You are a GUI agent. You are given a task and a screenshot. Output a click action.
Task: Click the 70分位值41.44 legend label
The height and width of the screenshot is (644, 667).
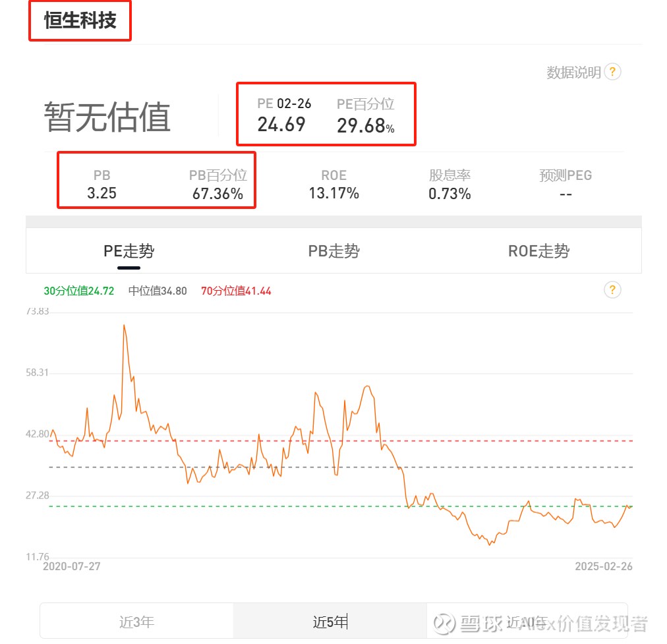[236, 291]
